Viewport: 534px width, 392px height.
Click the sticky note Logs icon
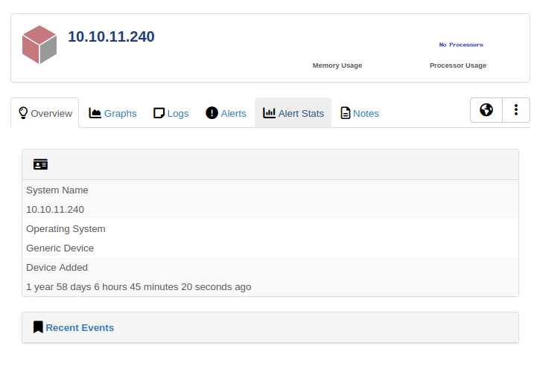pyautogui.click(x=159, y=113)
